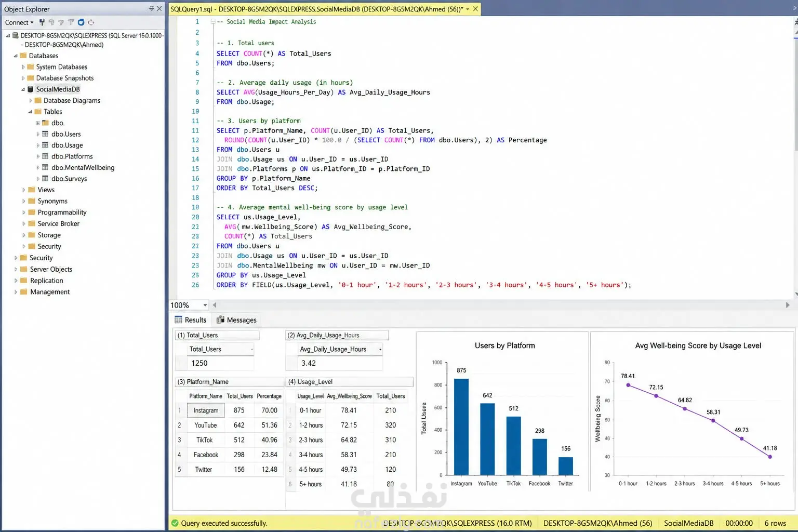Click the table icon beside dbo.MentalWellbeing

(45, 168)
